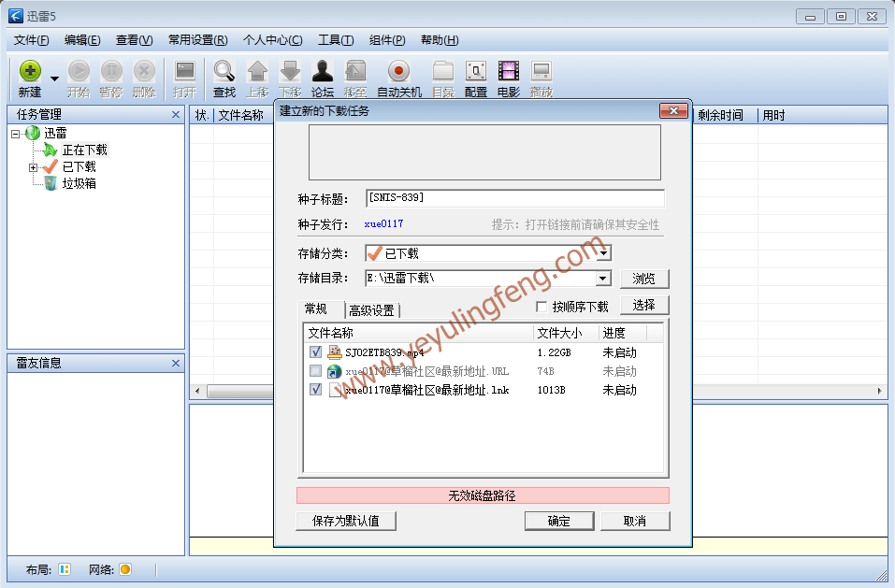Open the 查看(V) menu
895x588 pixels.
pos(134,40)
